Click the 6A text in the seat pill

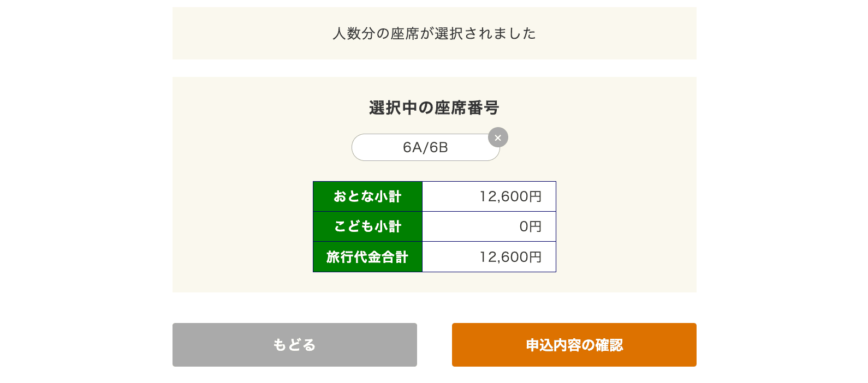pos(412,147)
